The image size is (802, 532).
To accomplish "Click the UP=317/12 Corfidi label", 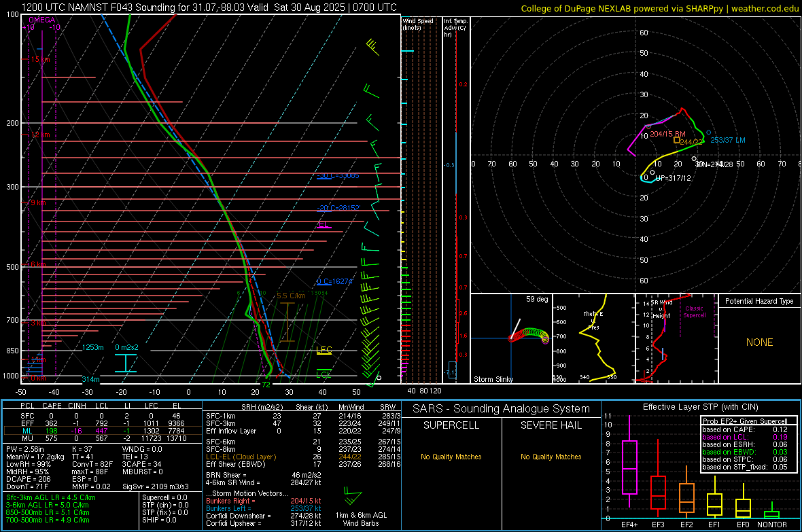I will coord(673,178).
